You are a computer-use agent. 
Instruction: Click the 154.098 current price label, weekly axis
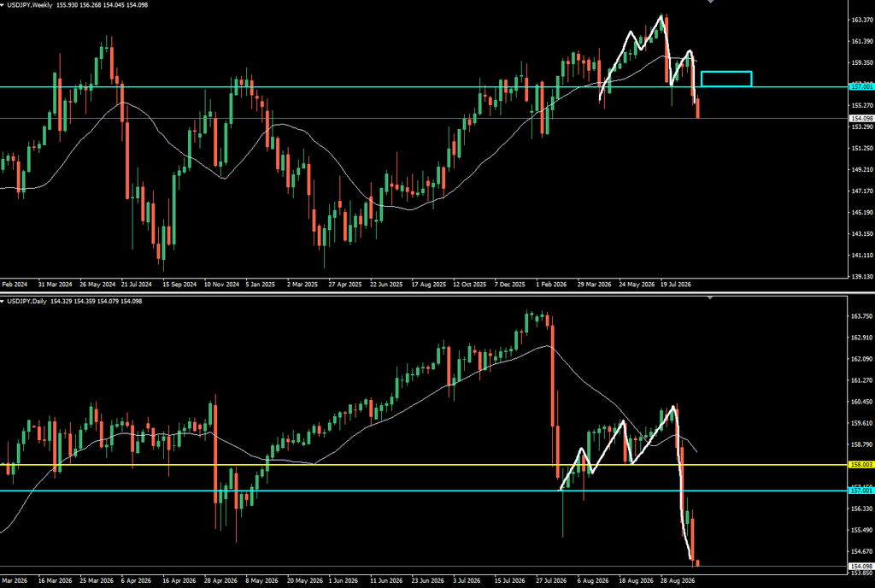point(861,118)
